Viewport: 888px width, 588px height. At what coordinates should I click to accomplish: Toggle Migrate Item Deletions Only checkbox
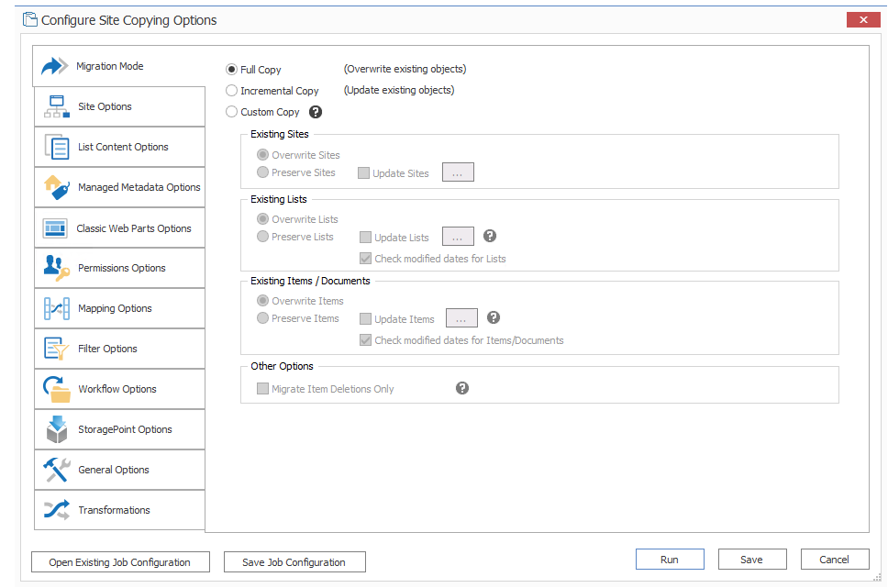(263, 389)
